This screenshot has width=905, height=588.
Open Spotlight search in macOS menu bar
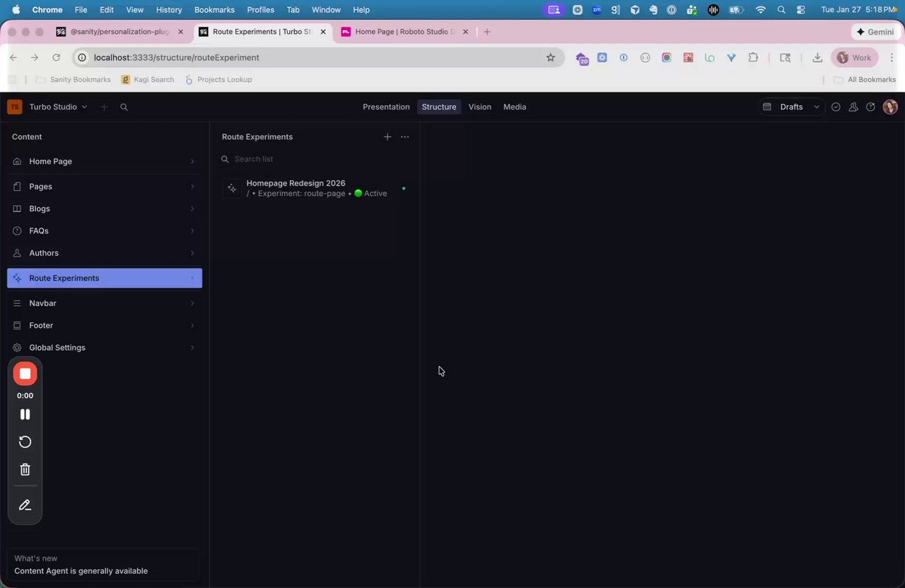[x=781, y=10]
